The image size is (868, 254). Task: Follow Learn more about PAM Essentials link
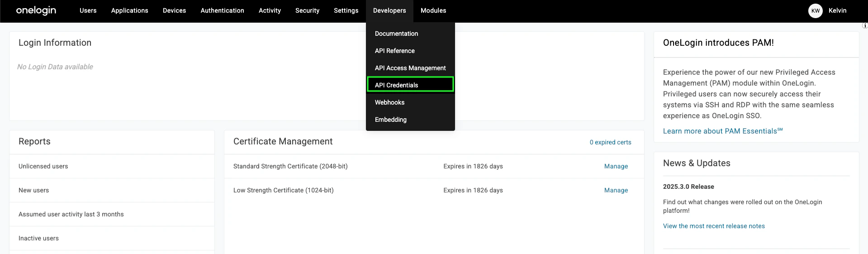tap(722, 131)
